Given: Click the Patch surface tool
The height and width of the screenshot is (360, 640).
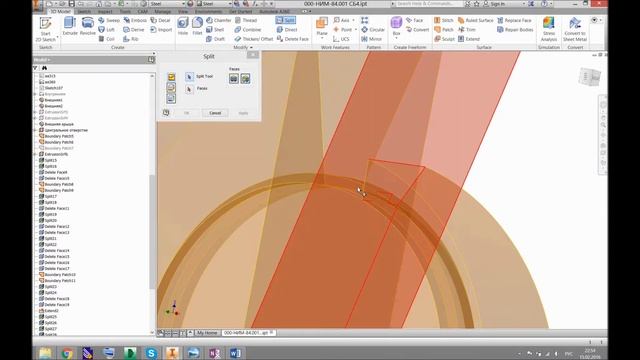Looking at the screenshot, I should pyautogui.click(x=444, y=30).
